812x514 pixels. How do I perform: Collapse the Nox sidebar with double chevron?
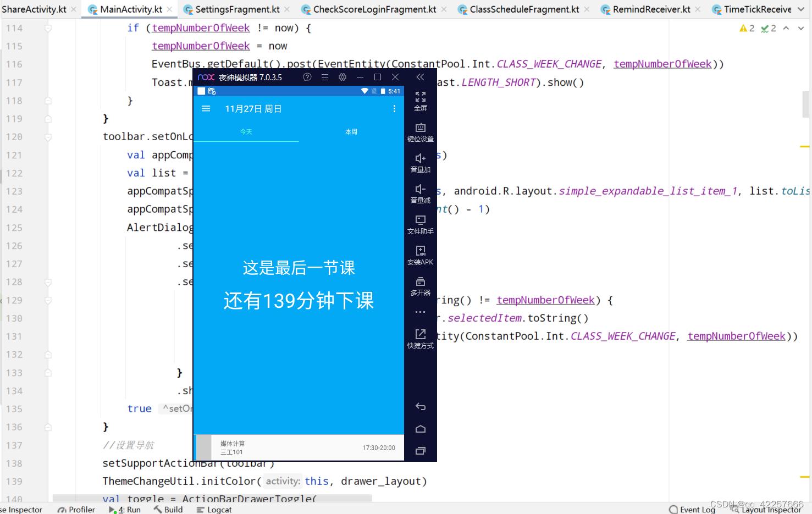coord(421,77)
